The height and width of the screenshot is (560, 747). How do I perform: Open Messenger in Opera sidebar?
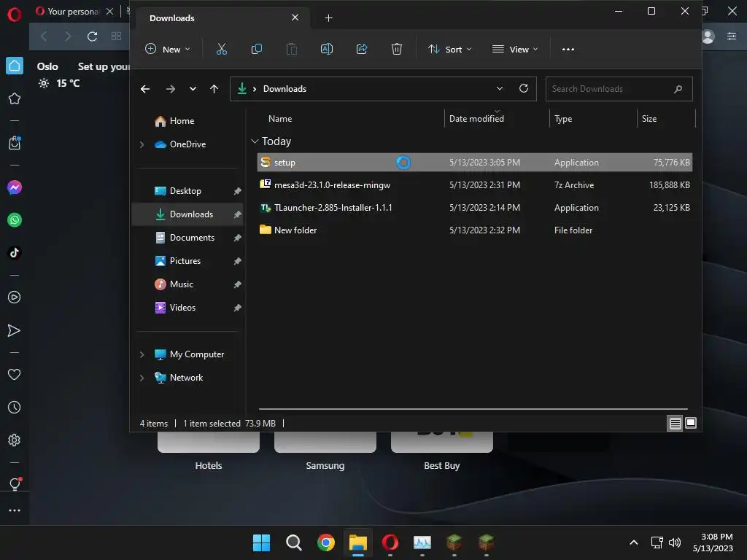point(15,187)
